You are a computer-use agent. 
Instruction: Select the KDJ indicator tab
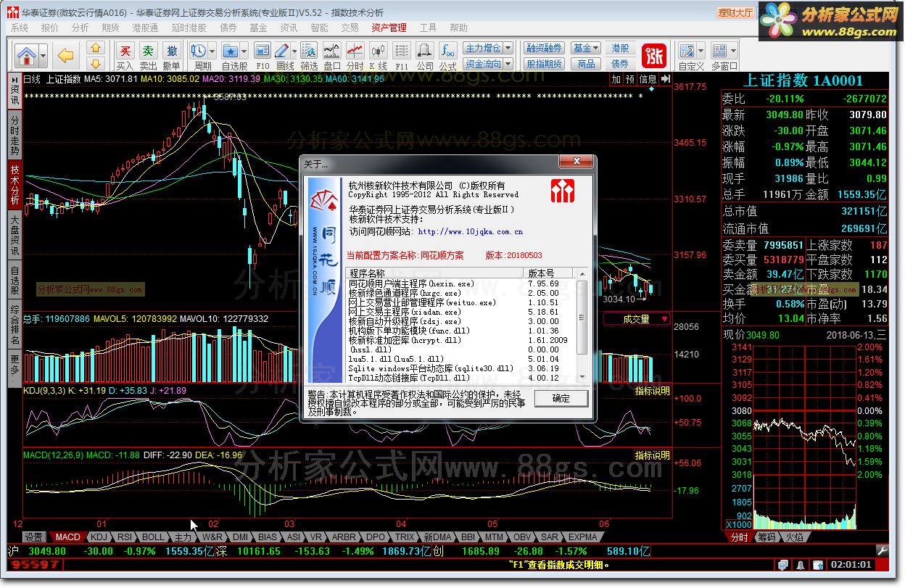pos(97,537)
